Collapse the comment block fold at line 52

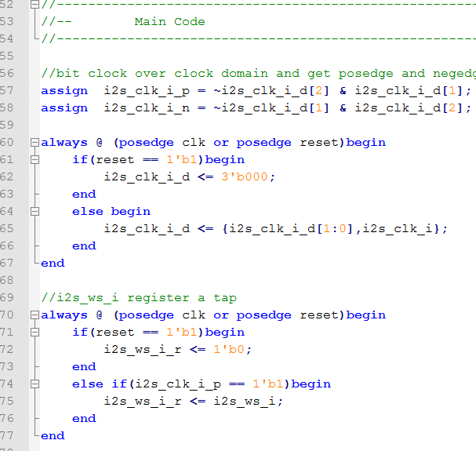(35, 4)
